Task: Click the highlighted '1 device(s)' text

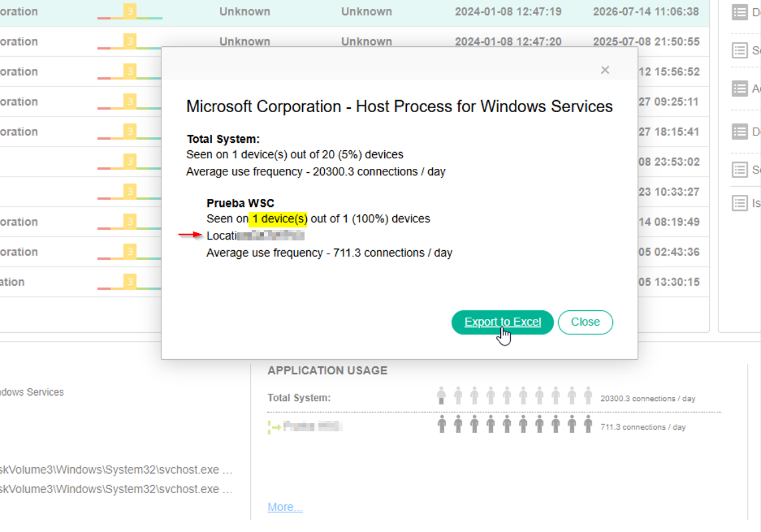Action: pyautogui.click(x=278, y=219)
